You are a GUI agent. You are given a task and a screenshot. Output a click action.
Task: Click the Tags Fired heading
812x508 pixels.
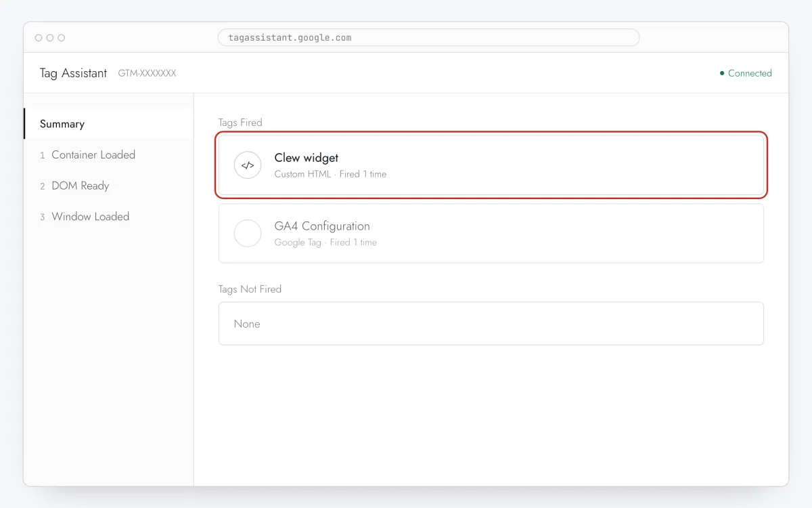(x=240, y=123)
